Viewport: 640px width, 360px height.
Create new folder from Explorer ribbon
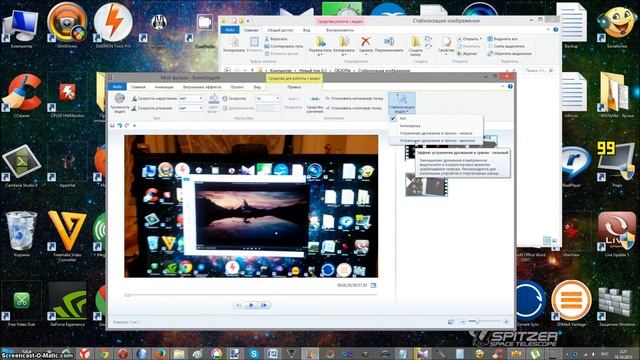pyautogui.click(x=416, y=46)
